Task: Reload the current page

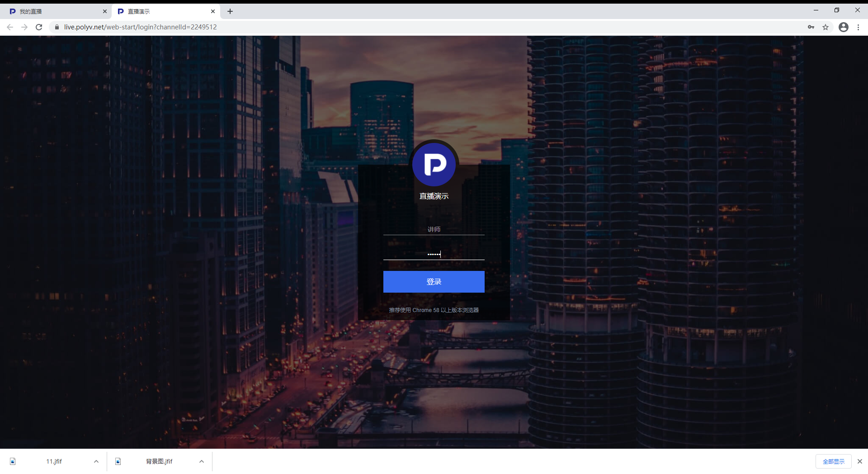Action: pyautogui.click(x=39, y=27)
